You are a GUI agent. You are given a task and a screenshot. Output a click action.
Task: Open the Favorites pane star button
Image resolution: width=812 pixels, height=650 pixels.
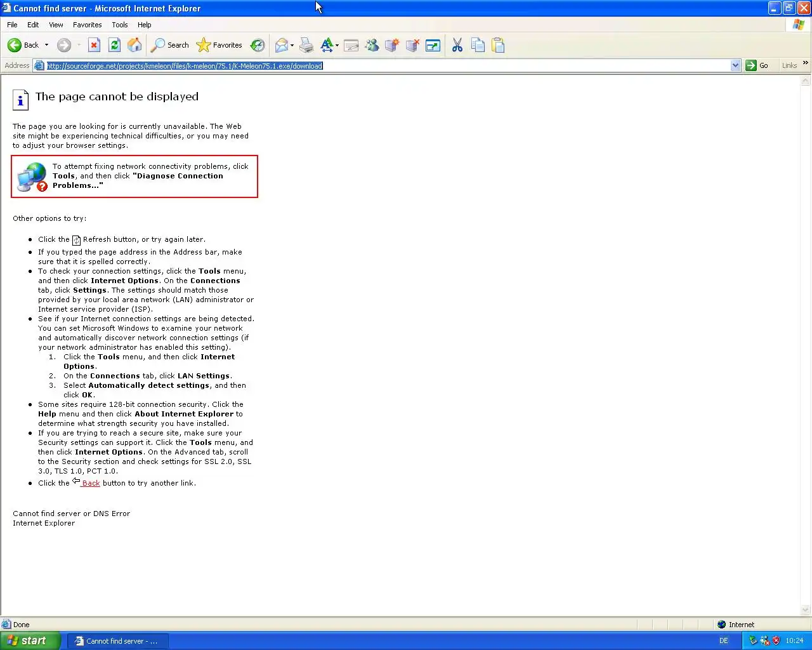coord(219,45)
